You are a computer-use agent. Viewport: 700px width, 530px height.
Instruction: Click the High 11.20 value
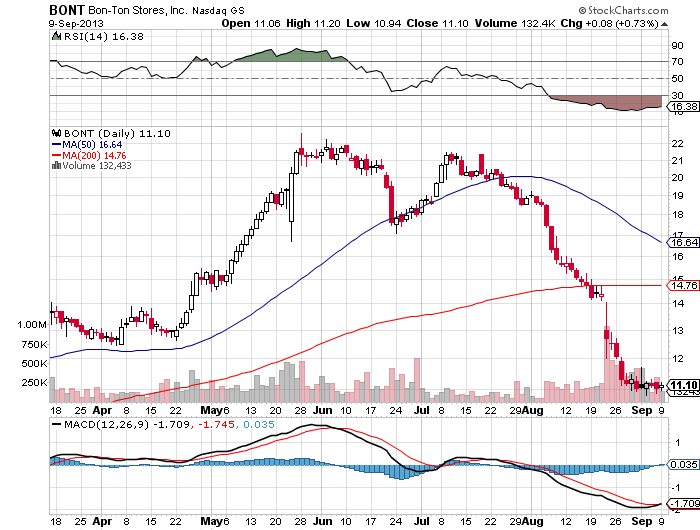[x=313, y=23]
